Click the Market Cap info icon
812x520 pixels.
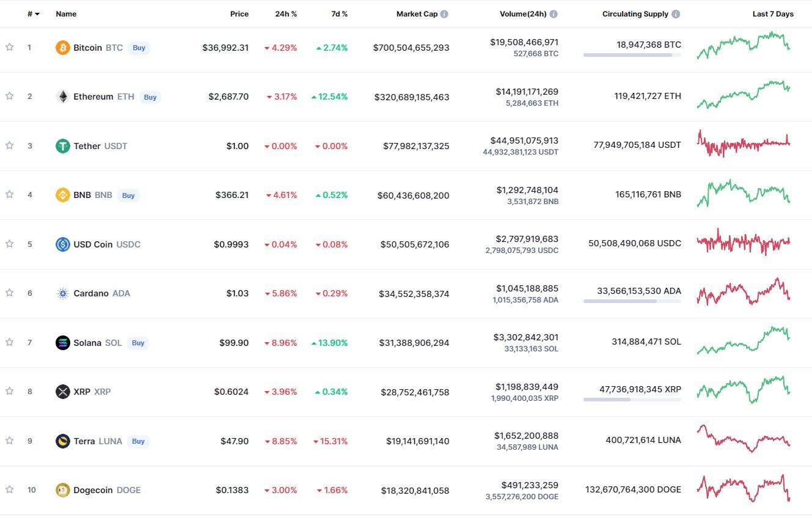coord(444,14)
